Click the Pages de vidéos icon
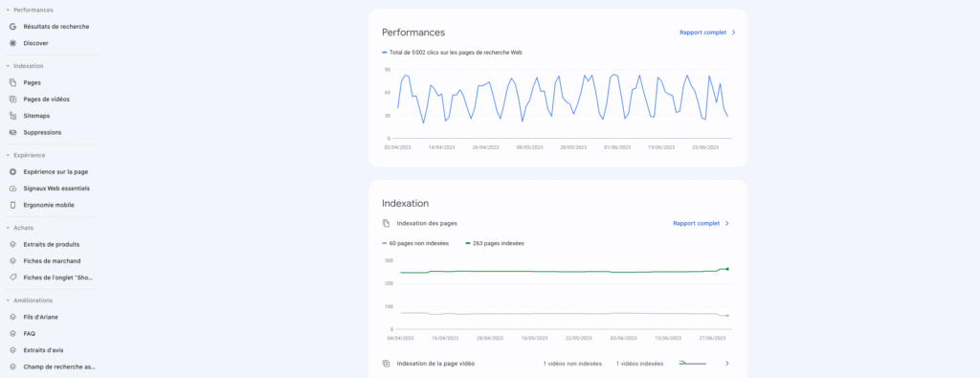This screenshot has height=378, width=980. pos(12,99)
